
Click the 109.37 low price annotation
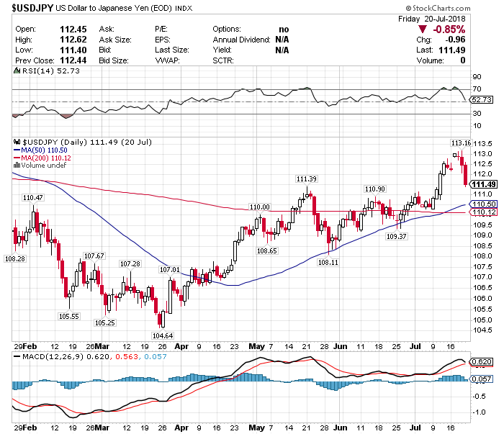pos(396,237)
